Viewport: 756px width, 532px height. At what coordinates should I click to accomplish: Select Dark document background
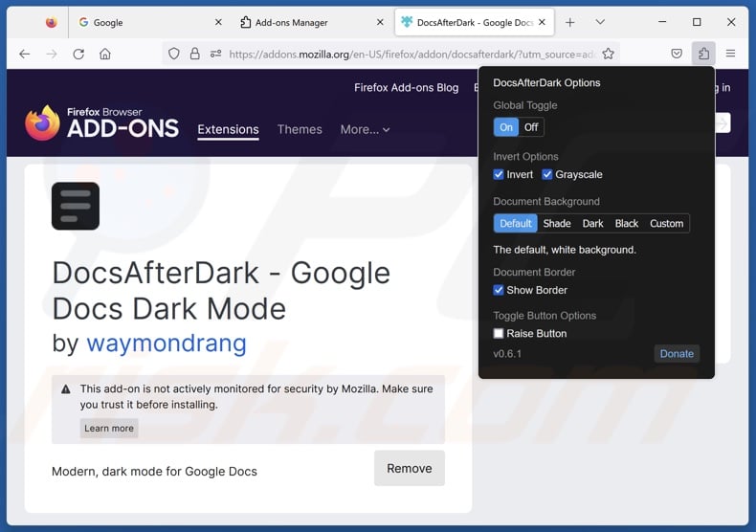pos(592,224)
